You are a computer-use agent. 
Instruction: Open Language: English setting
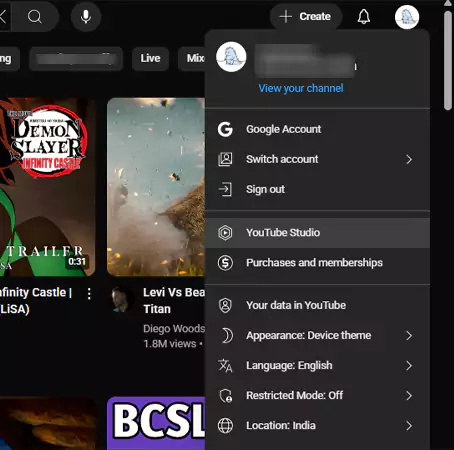[317, 366]
